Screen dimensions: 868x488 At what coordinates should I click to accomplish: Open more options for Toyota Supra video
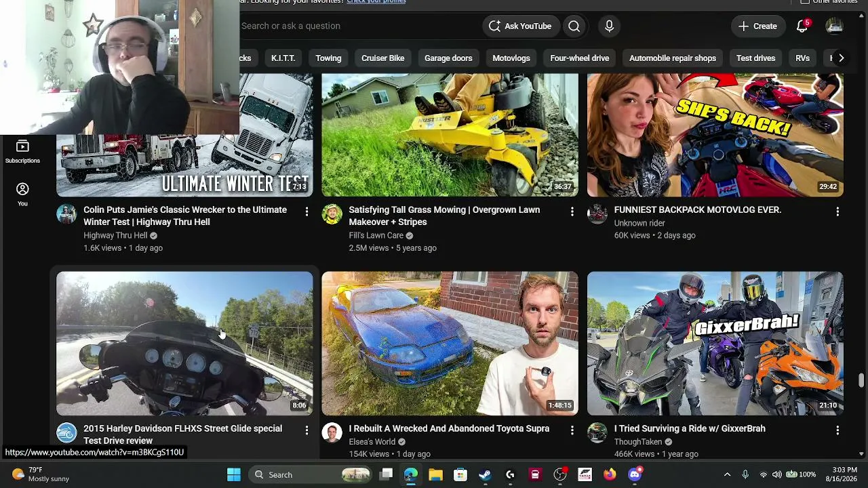click(x=572, y=430)
